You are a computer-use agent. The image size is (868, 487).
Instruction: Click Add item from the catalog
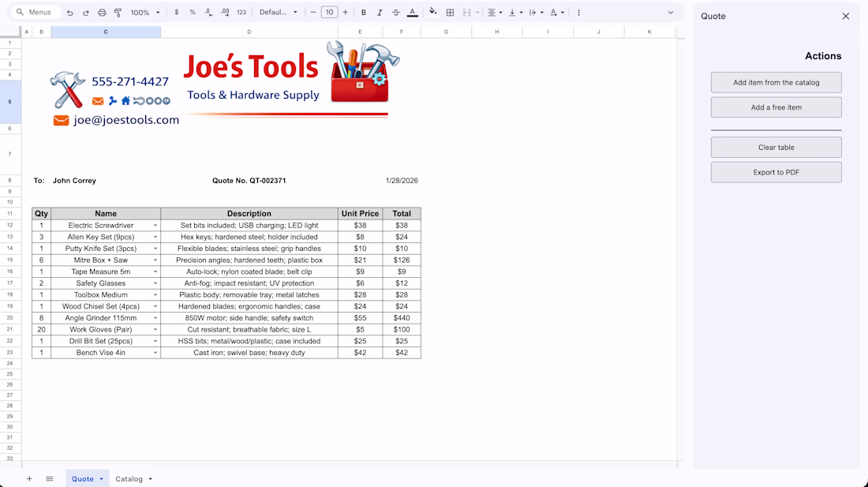click(x=776, y=82)
